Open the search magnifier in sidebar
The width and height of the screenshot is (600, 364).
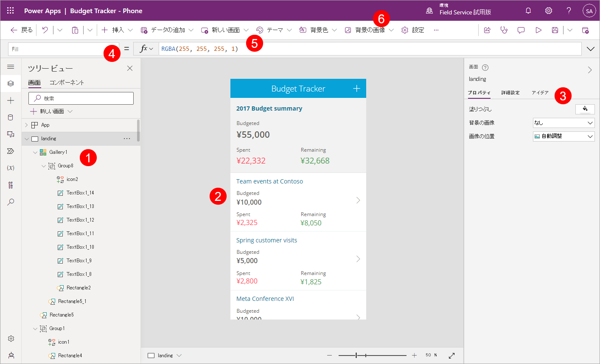pos(11,202)
